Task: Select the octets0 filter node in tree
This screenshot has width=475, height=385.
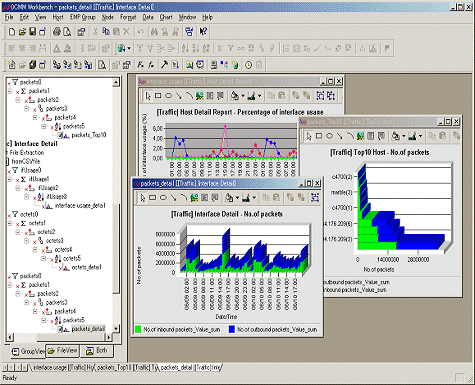Action: (x=29, y=214)
